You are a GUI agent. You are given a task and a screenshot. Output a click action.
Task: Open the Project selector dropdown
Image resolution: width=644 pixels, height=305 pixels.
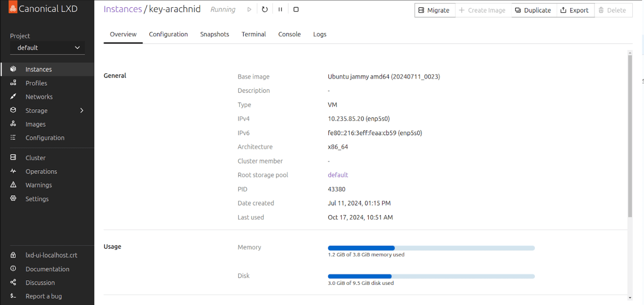pos(47,47)
